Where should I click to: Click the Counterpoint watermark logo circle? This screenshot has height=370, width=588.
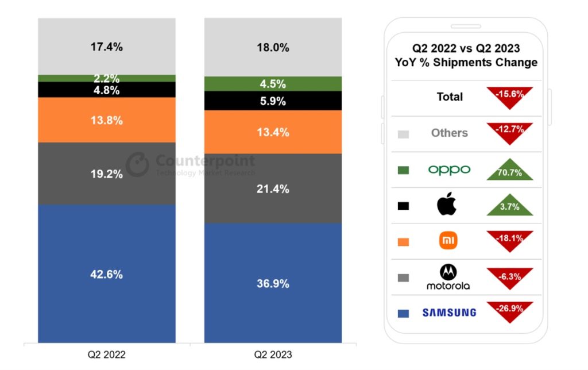138,164
